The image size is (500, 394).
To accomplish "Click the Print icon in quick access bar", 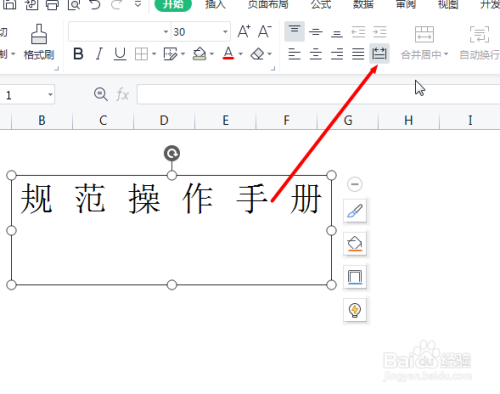I will [x=52, y=4].
